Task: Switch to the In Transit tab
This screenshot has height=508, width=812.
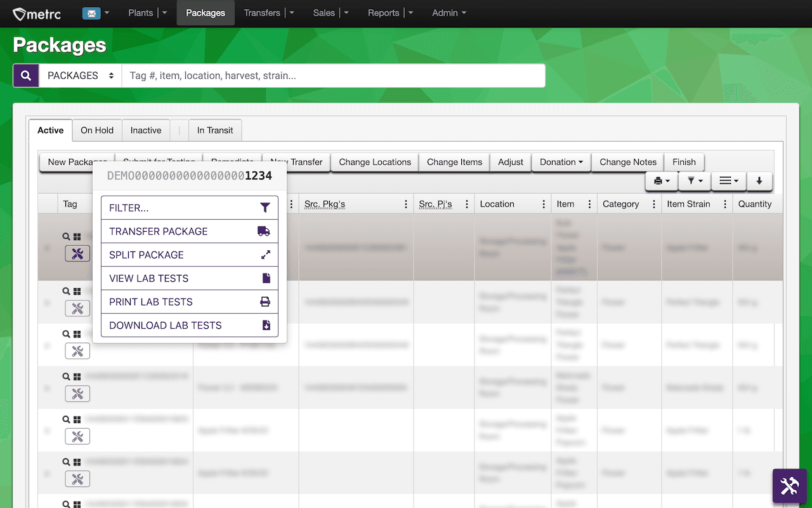Action: click(215, 130)
